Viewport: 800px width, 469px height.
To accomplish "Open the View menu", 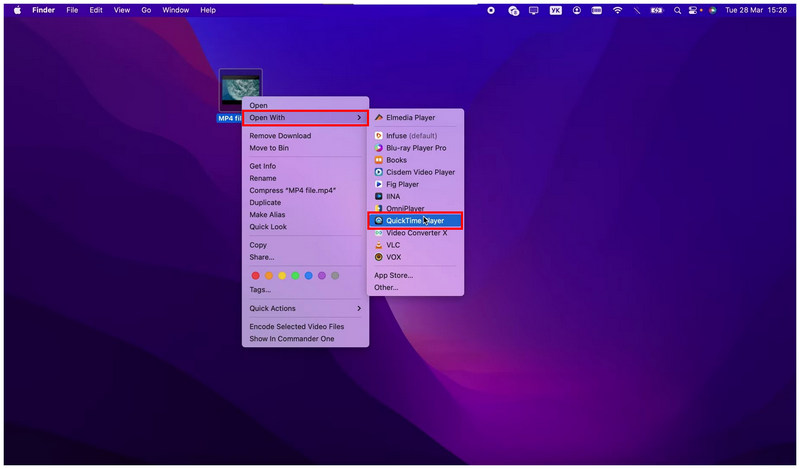I will tap(121, 10).
